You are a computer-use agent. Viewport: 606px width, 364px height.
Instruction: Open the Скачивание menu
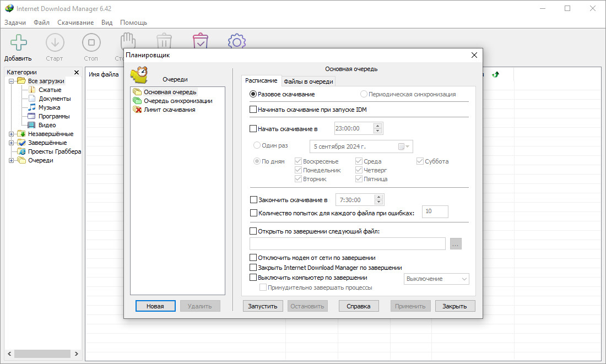(x=75, y=23)
